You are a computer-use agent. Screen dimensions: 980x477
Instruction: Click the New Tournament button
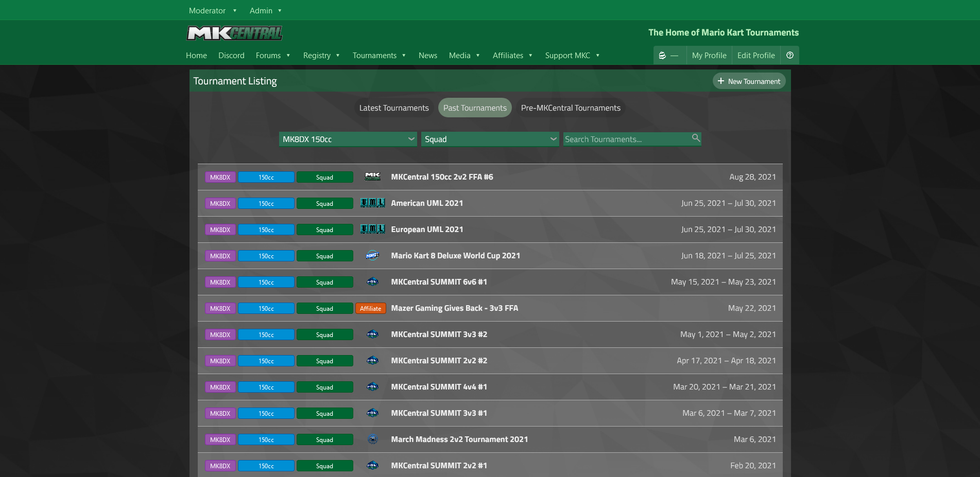tap(749, 81)
